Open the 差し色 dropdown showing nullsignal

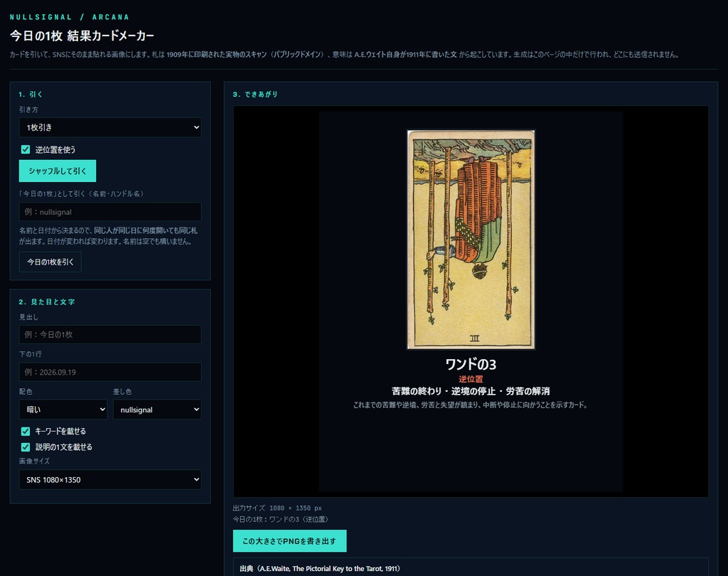click(157, 410)
